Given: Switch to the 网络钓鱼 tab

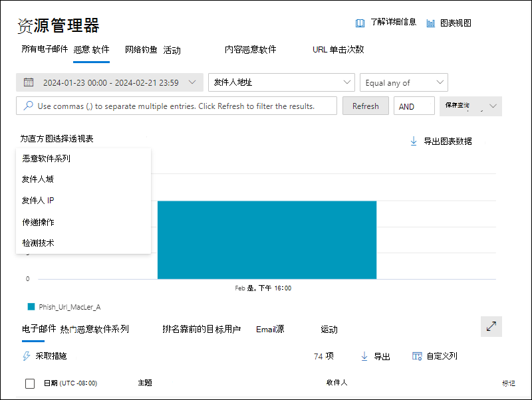Looking at the screenshot, I should 141,49.
